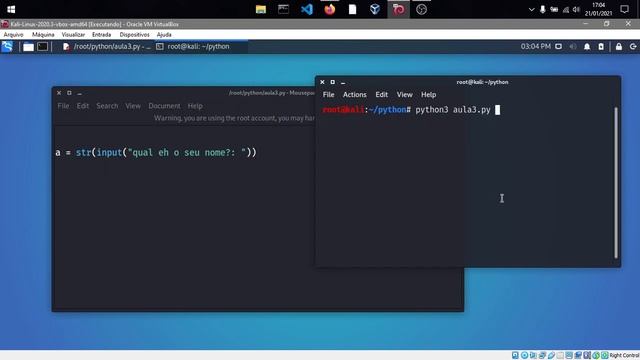The height and width of the screenshot is (360, 640).
Task: Open Help menu in terminal
Action: (429, 95)
